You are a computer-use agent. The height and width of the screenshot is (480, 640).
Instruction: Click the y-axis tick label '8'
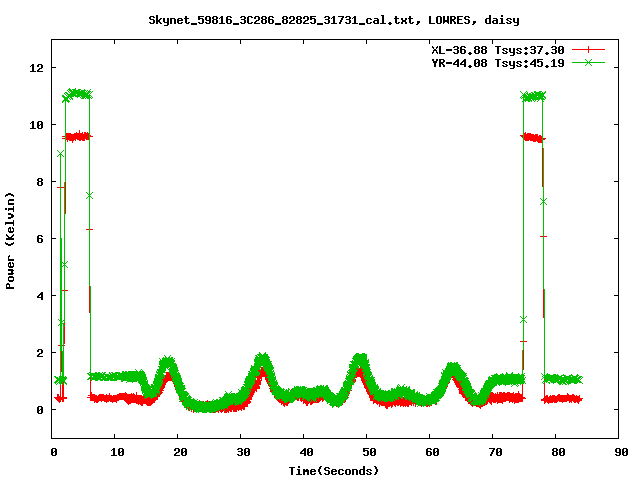[40, 182]
